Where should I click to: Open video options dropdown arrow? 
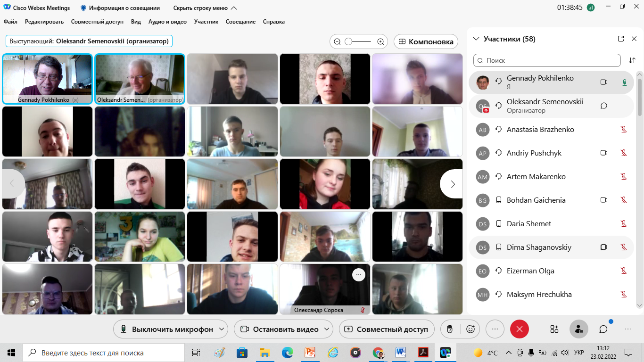click(327, 329)
